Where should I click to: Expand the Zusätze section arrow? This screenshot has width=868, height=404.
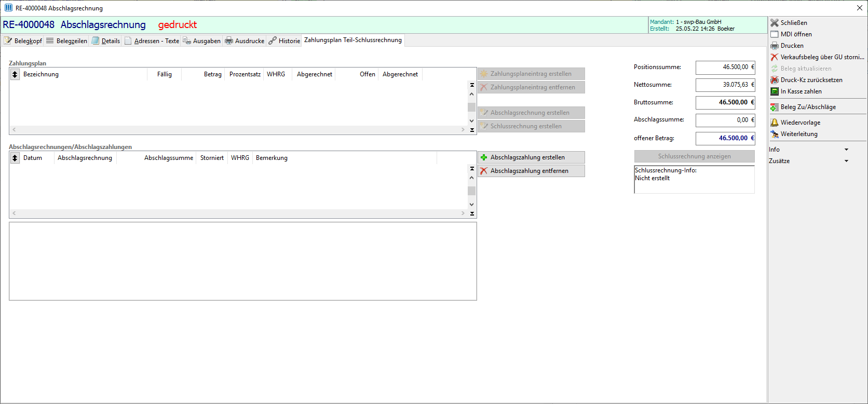(846, 161)
